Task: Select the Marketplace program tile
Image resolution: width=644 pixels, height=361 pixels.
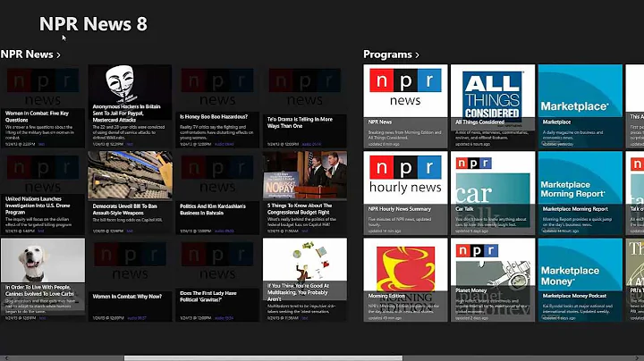Action: click(x=580, y=105)
